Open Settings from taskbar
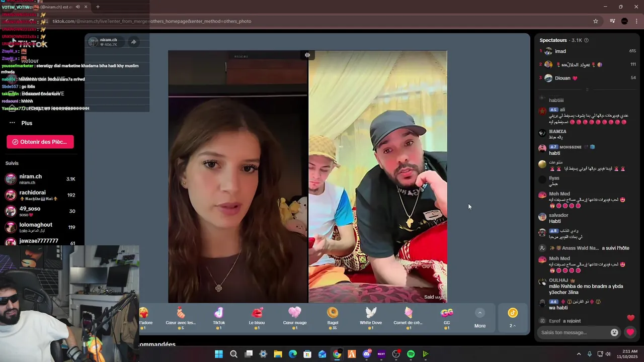The image size is (644, 362). pos(263,354)
